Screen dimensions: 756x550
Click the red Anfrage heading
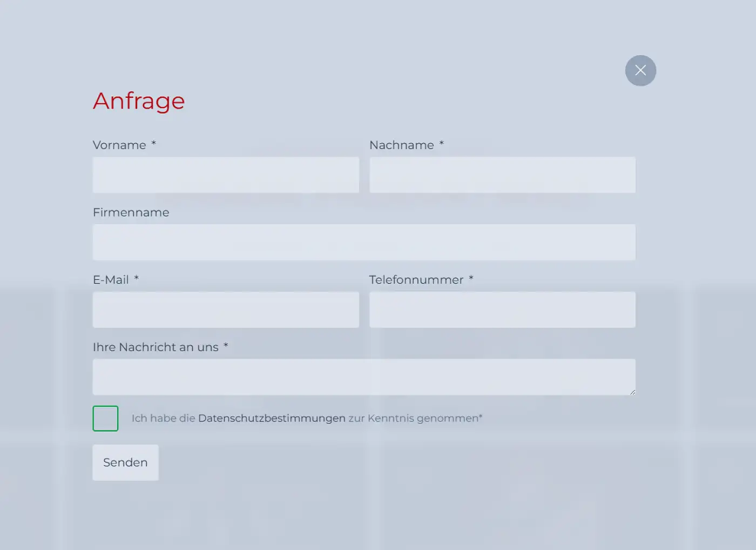point(139,101)
